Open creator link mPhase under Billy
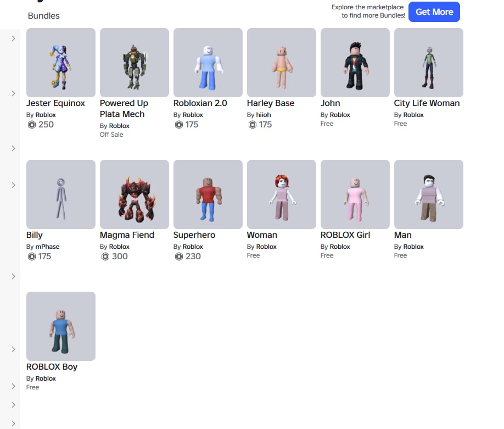Screen dimensions: 504x429 pyautogui.click(x=47, y=247)
